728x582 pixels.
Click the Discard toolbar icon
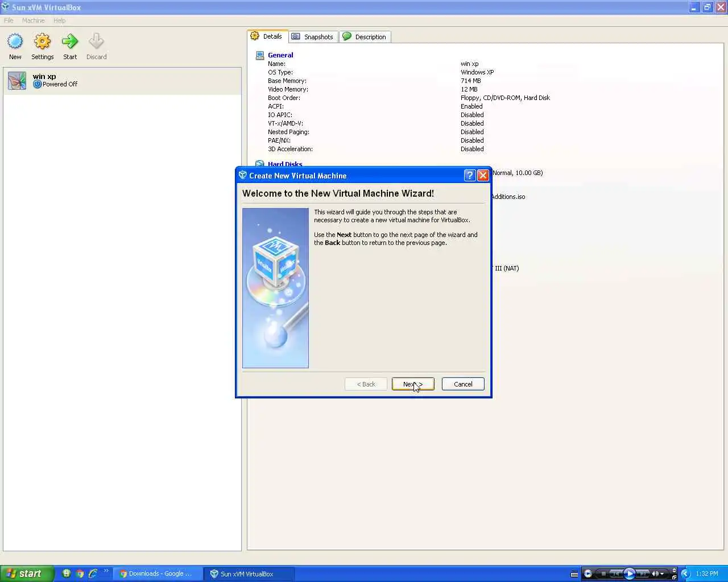[96, 41]
